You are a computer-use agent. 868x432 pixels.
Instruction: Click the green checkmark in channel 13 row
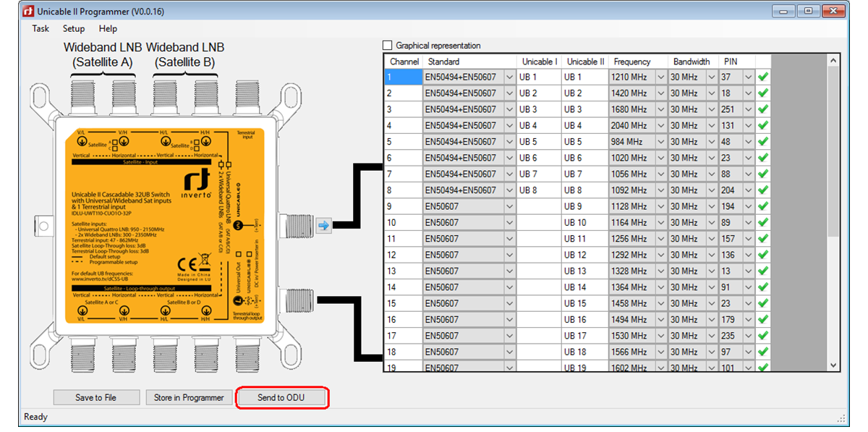(763, 271)
